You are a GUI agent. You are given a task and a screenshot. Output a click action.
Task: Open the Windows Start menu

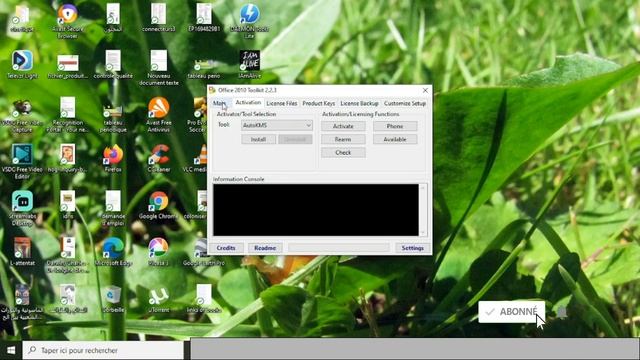[x=11, y=350]
